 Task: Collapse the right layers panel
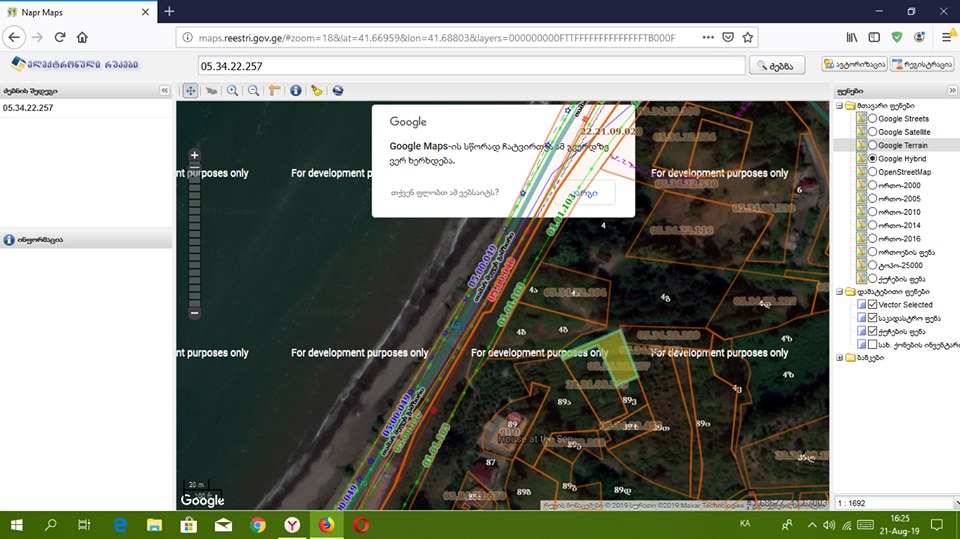click(952, 91)
